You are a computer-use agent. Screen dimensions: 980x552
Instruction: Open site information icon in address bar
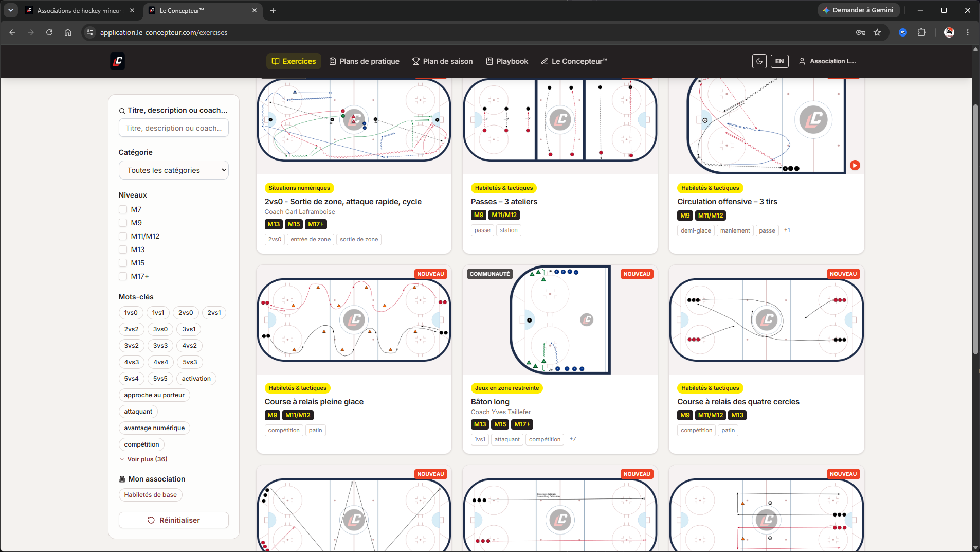(x=90, y=32)
